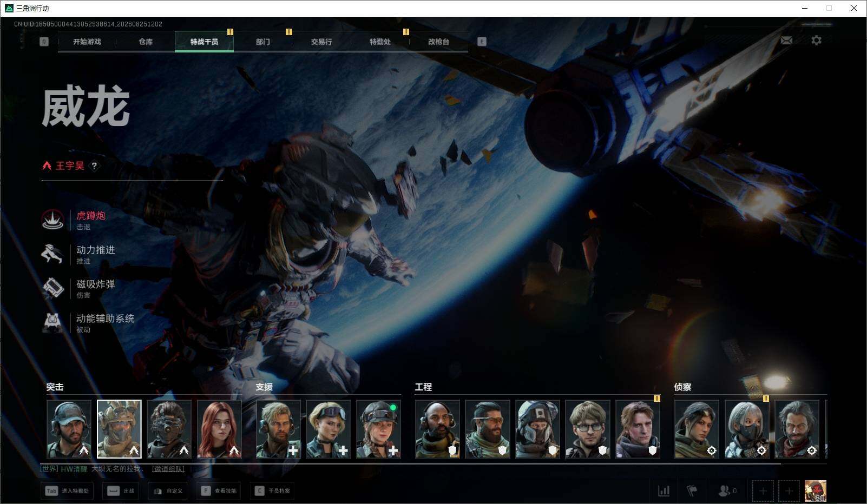Select the red-haired assault operator
The height and width of the screenshot is (504, 867).
click(x=219, y=429)
